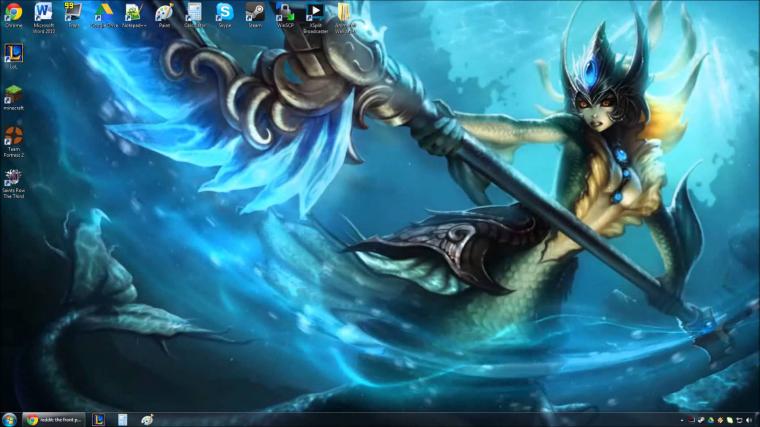Viewport: 760px width, 427px height.
Task: Open the LoL desktop shortcut
Action: [14, 57]
